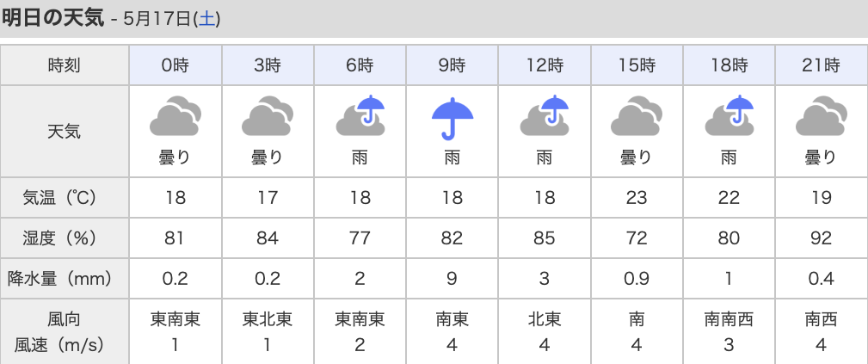Click the rain icon at 12時
The image size is (868, 364).
tap(545, 116)
